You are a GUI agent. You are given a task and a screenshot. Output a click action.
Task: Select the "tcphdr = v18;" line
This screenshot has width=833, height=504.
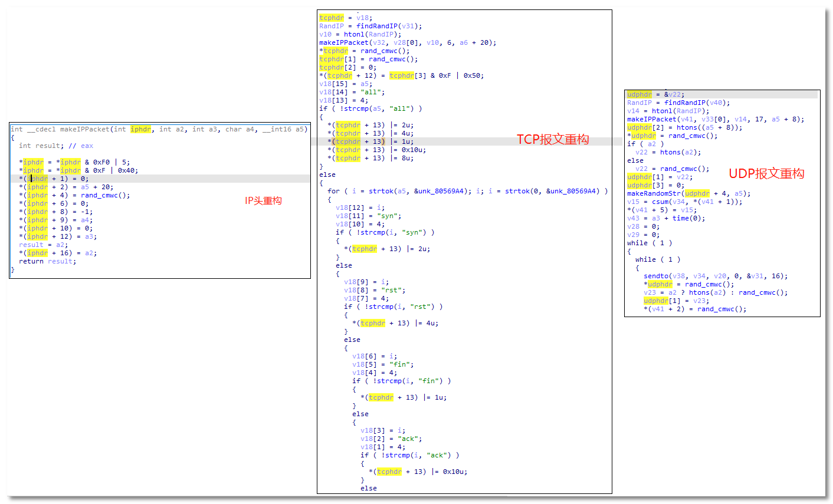click(x=345, y=18)
